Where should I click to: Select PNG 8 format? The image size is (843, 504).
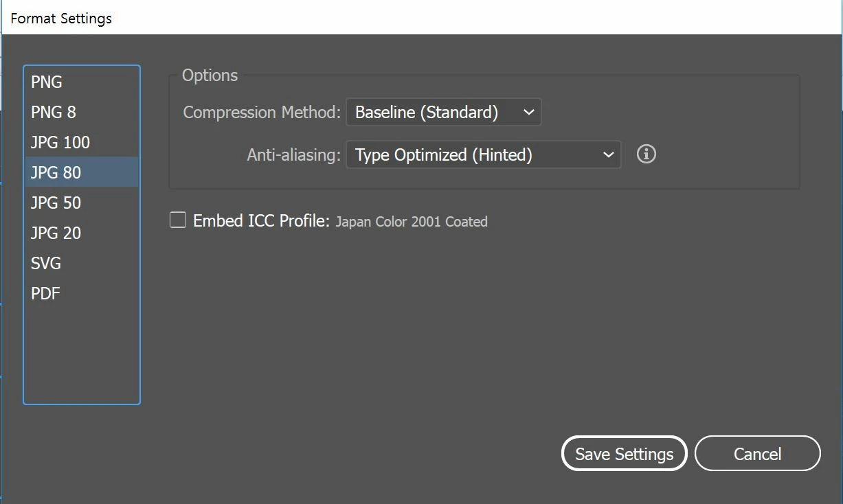click(x=82, y=112)
